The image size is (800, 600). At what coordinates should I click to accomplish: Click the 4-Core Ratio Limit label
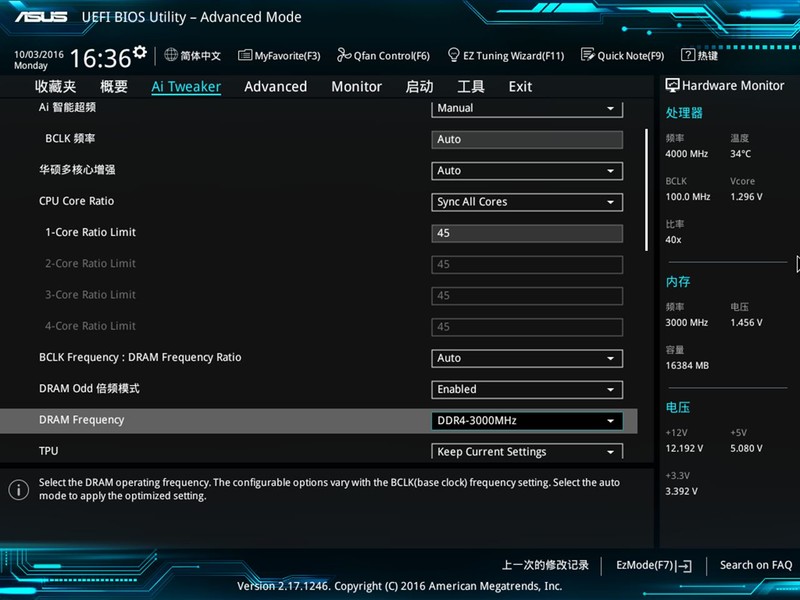[90, 326]
